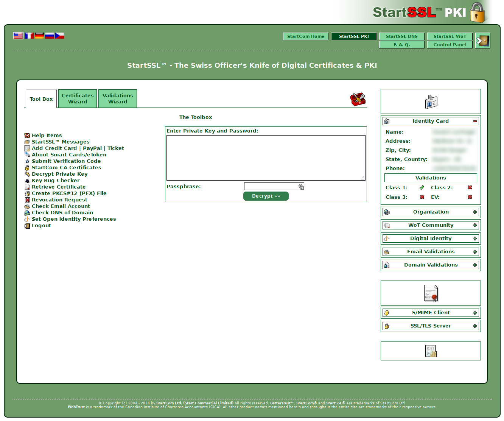Viewport: 504px width, 421px height.
Task: Click the Retrieve Certificate document icon
Action: 27,187
